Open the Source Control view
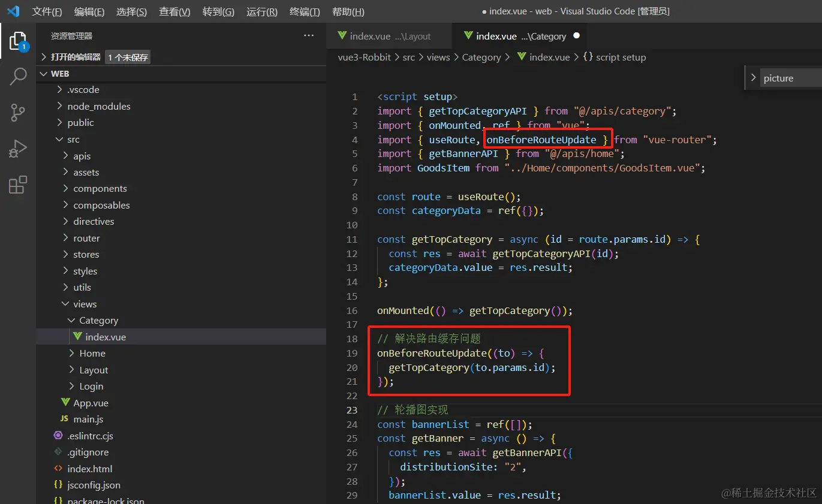This screenshot has width=822, height=504. (18, 113)
